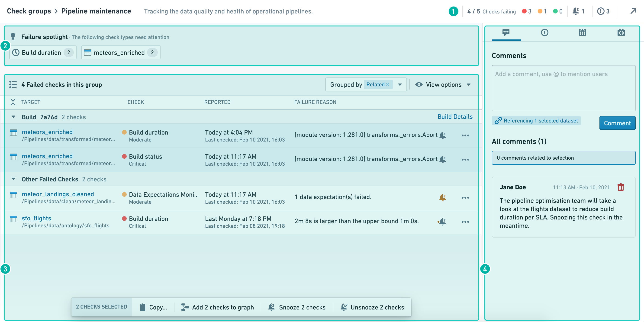644x322 pixels.
Task: Click the red critical checks count indicator
Action: coord(527,11)
